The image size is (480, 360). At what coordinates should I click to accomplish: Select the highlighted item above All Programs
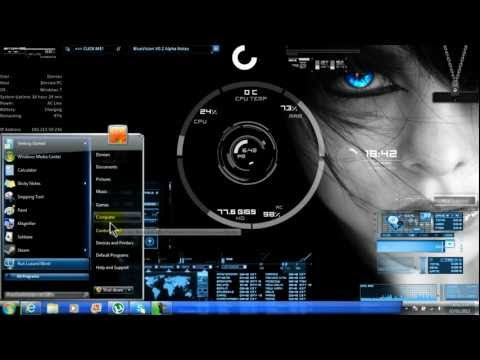[47, 264]
